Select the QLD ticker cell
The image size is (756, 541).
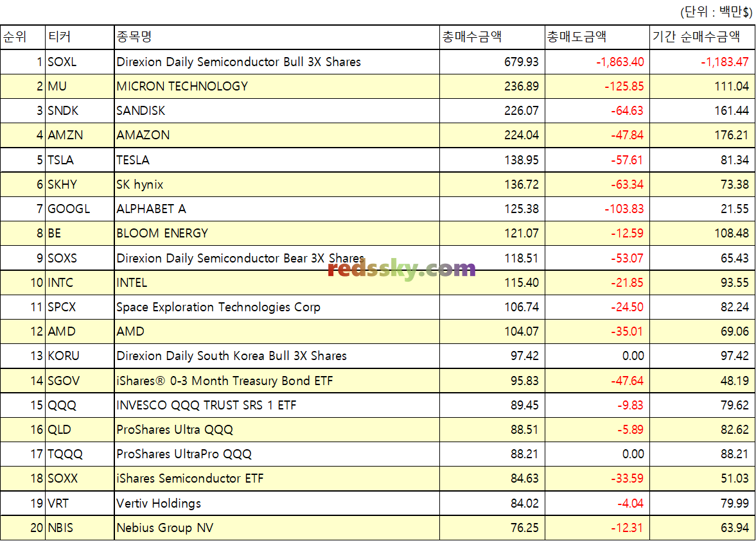pyautogui.click(x=80, y=430)
